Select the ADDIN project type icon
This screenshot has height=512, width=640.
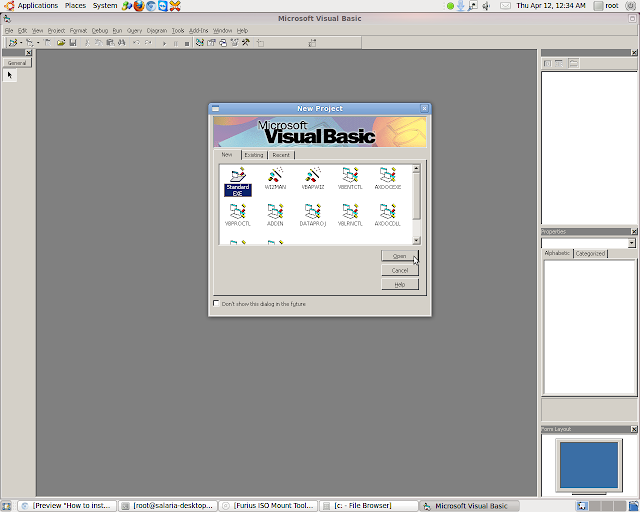tap(275, 215)
